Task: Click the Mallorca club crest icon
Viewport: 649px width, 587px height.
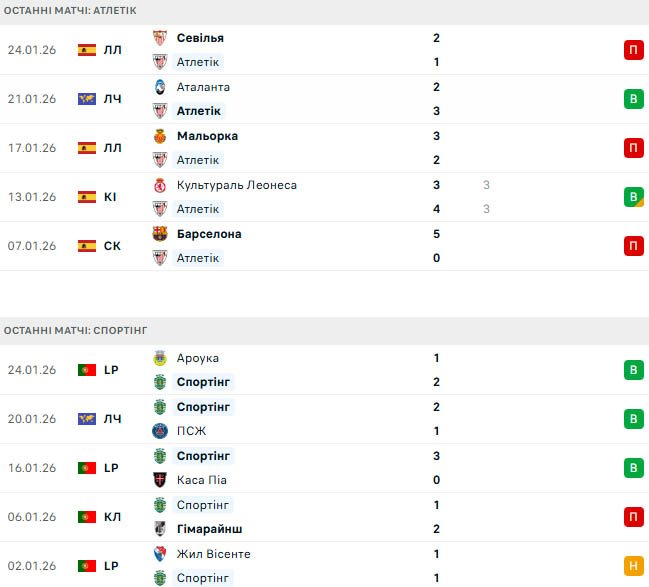Action: pos(159,136)
